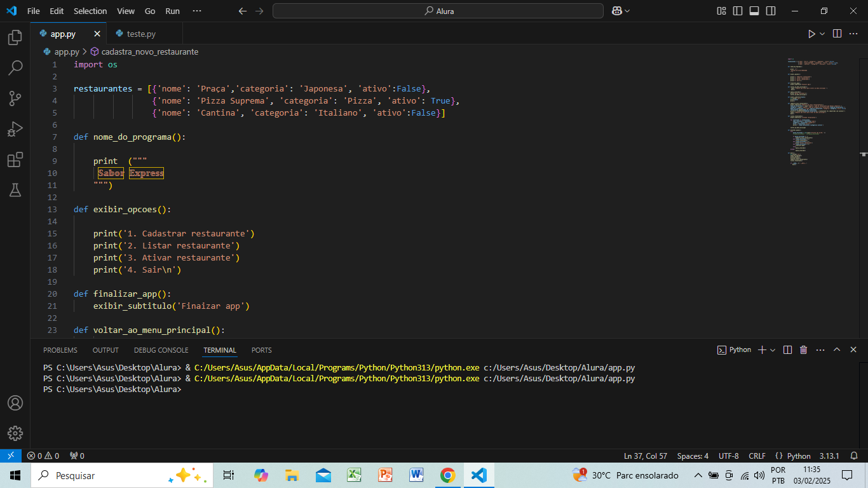Kill terminal with trash icon
The height and width of the screenshot is (488, 868).
click(803, 350)
